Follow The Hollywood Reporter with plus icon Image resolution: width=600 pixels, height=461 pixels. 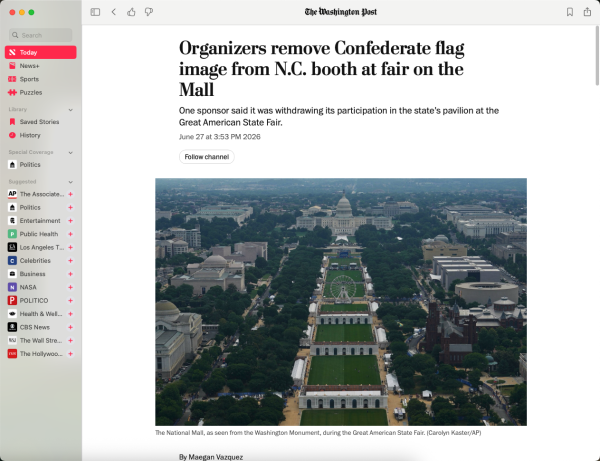[x=70, y=354]
